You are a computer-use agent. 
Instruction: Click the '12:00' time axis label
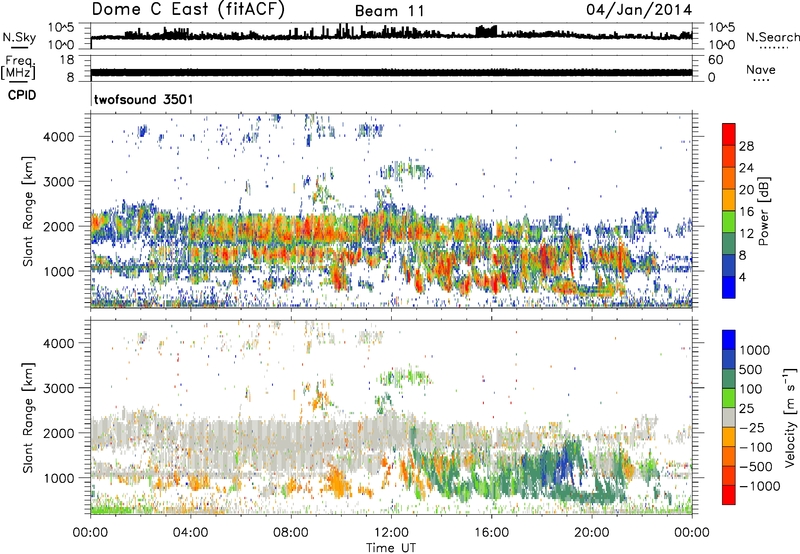pos(391,533)
